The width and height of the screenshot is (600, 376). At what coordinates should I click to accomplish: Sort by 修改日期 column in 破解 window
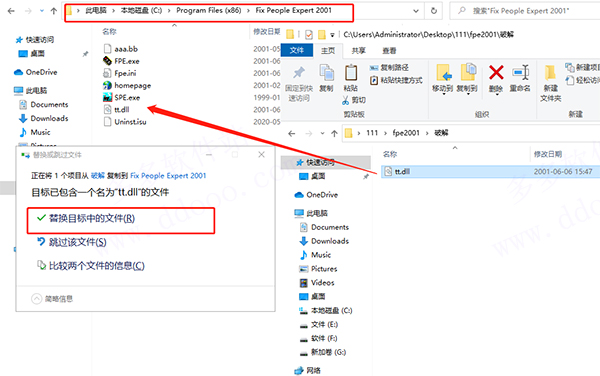tap(548, 154)
